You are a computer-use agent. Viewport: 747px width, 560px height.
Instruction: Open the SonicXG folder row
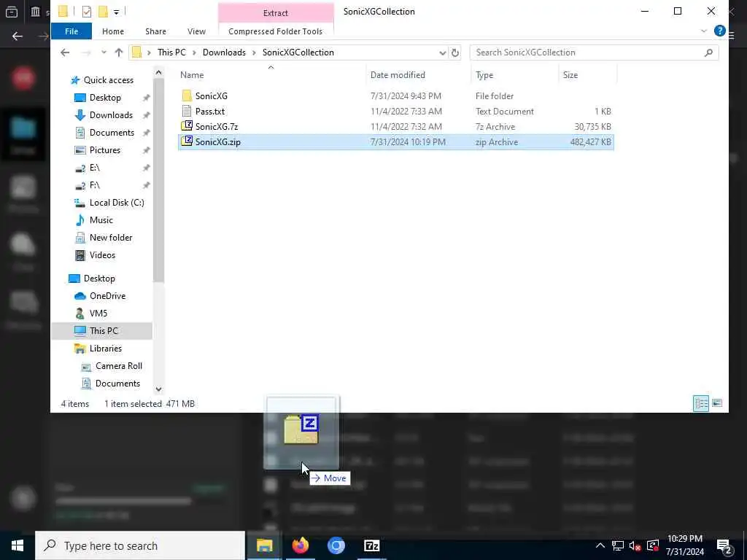coord(395,96)
